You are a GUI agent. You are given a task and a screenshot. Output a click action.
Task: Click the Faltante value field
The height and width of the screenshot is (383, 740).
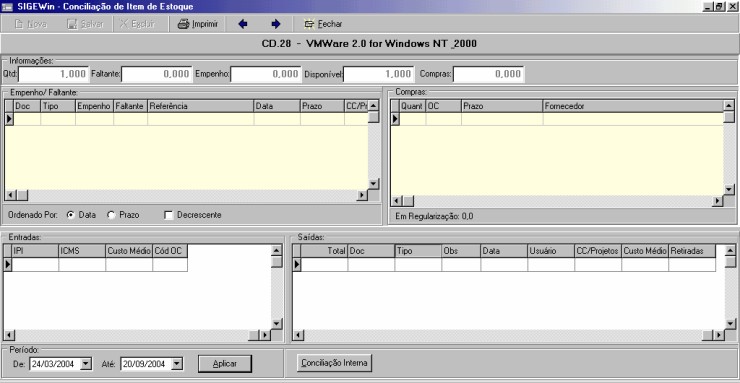tap(157, 74)
